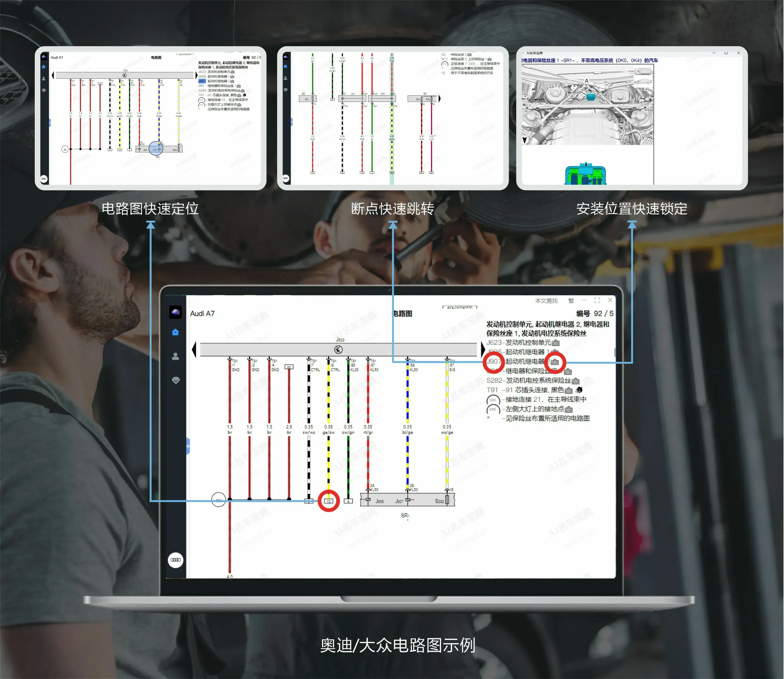Click breakpoint box 241 in middle thumbnail
Viewport: 784px width, 679px height.
(x=421, y=172)
